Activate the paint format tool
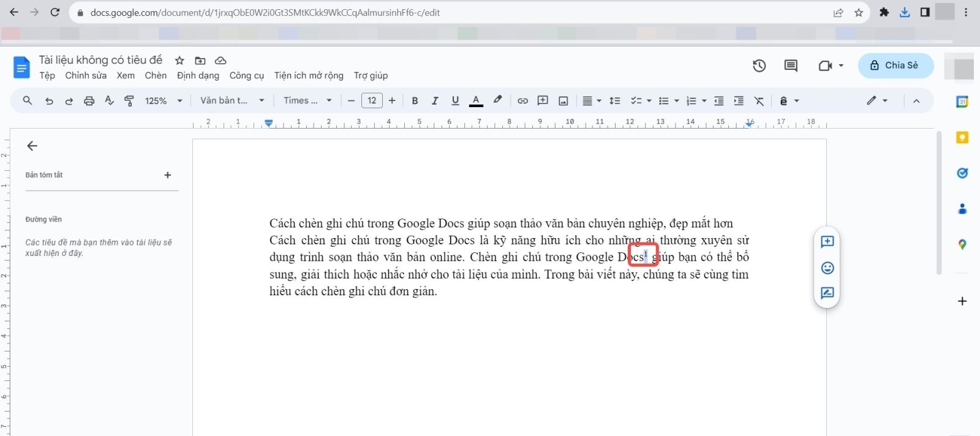 pyautogui.click(x=129, y=101)
